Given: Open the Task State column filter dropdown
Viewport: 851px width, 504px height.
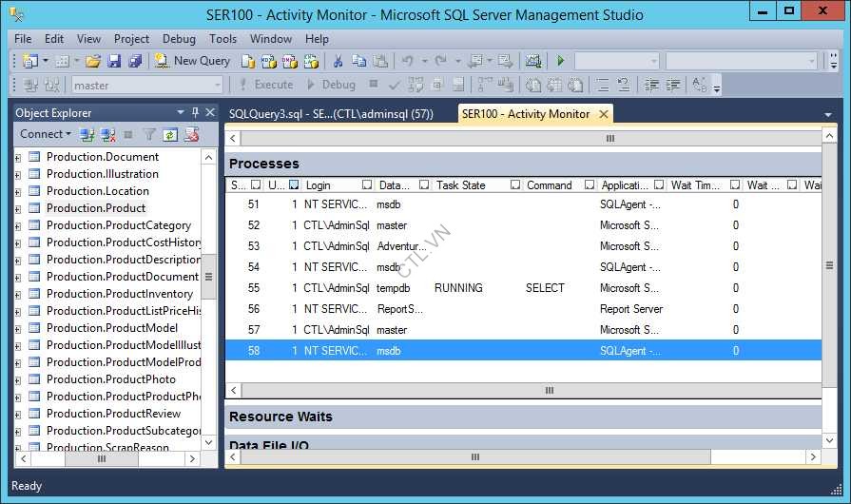Looking at the screenshot, I should coord(515,185).
